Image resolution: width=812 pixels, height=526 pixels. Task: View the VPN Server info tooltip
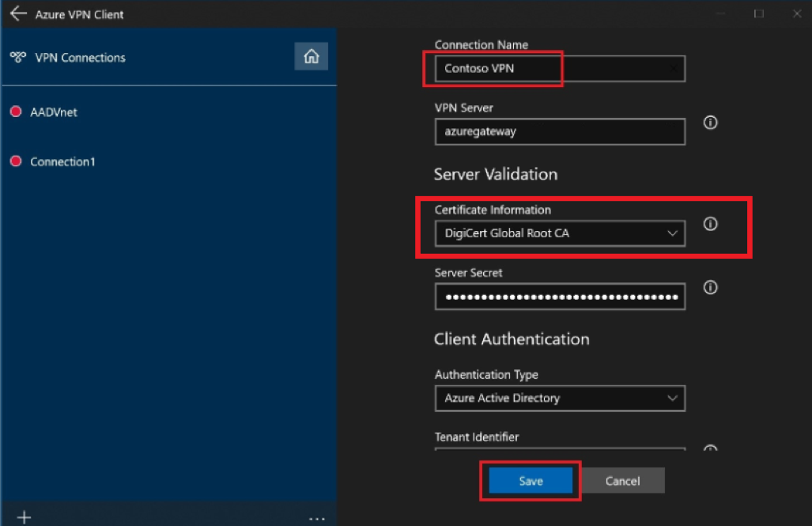tap(709, 123)
